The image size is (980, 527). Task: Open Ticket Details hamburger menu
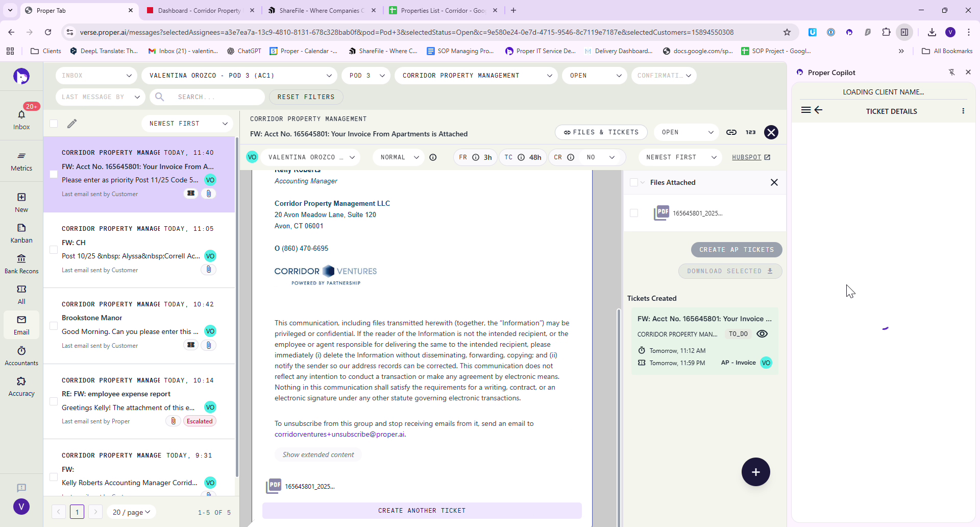(x=806, y=110)
